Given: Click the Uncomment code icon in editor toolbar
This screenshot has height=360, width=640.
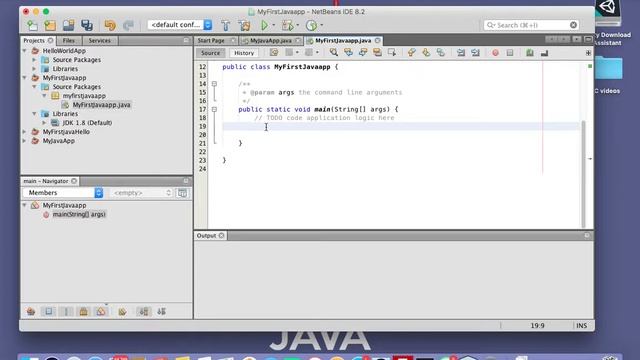Looking at the screenshot, I should [544, 53].
